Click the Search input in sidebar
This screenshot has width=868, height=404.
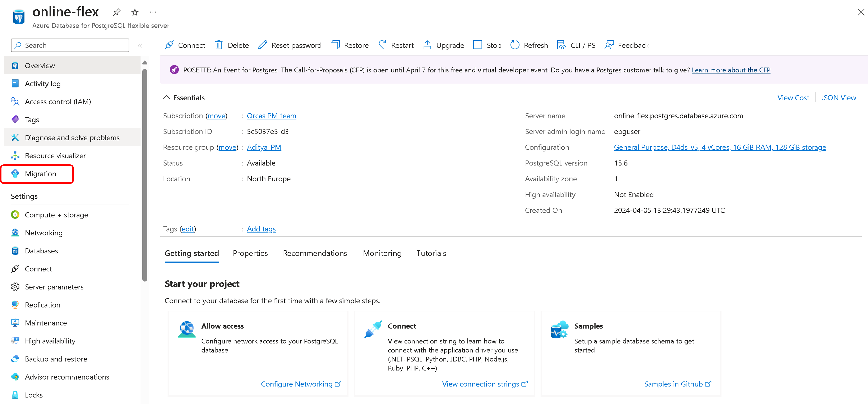pos(70,45)
